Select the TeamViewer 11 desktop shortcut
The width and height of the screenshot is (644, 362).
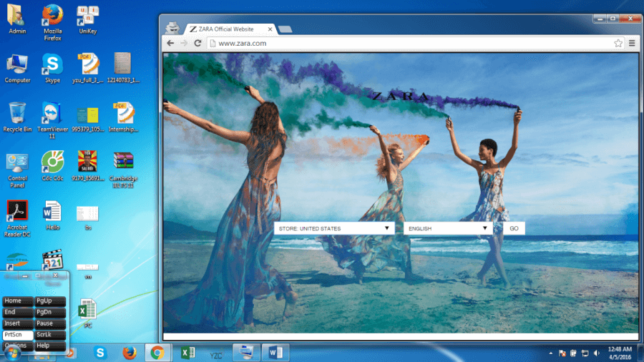pos(52,114)
